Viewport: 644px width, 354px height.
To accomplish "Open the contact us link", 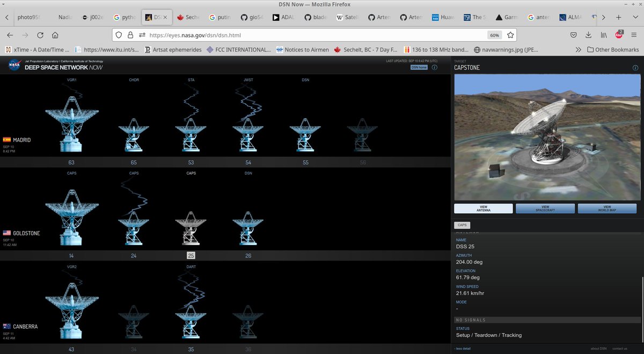I will pyautogui.click(x=619, y=349).
